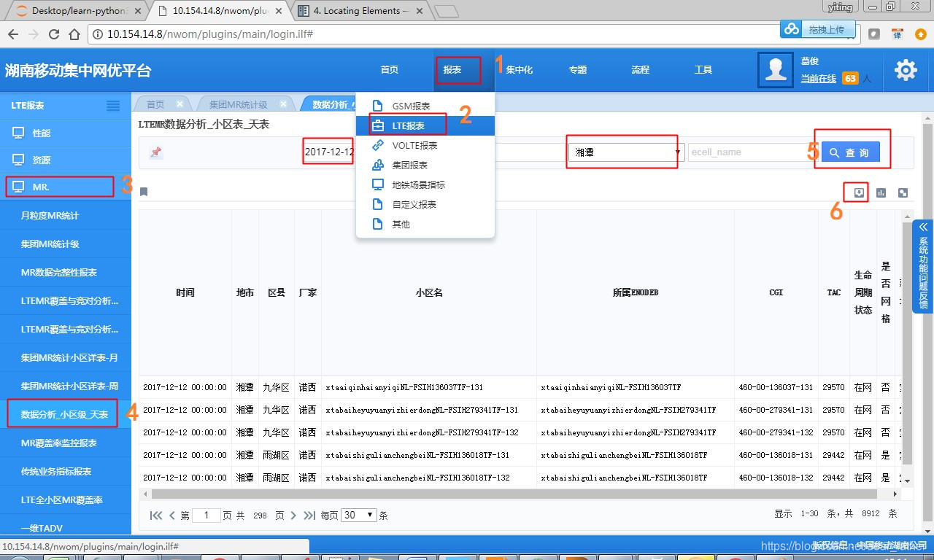Click the orange extension icon in browser toolbar
This screenshot has width=934, height=560.
[922, 34]
